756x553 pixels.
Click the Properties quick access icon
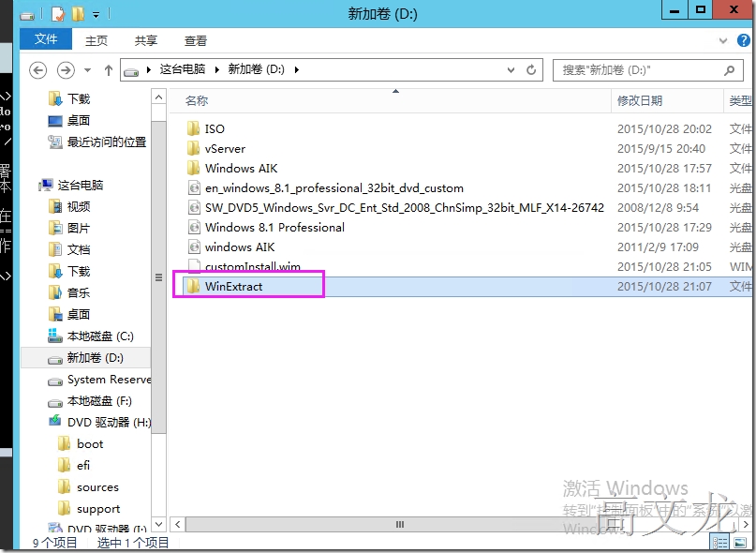tap(57, 14)
